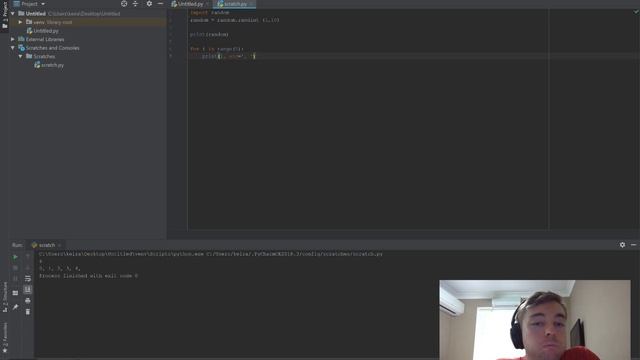The height and width of the screenshot is (360, 640).
Task: Click the 'print(random)' code line
Action: [x=209, y=34]
